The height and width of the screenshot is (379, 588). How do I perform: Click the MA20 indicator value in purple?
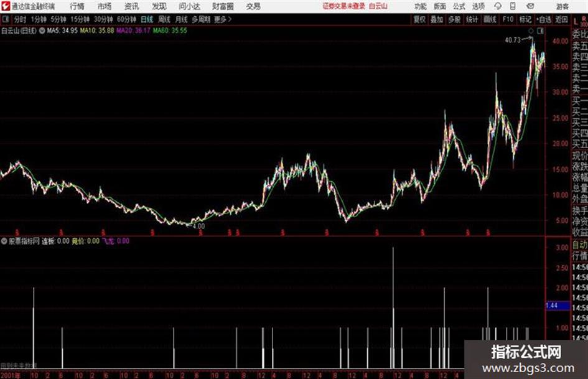(x=134, y=30)
